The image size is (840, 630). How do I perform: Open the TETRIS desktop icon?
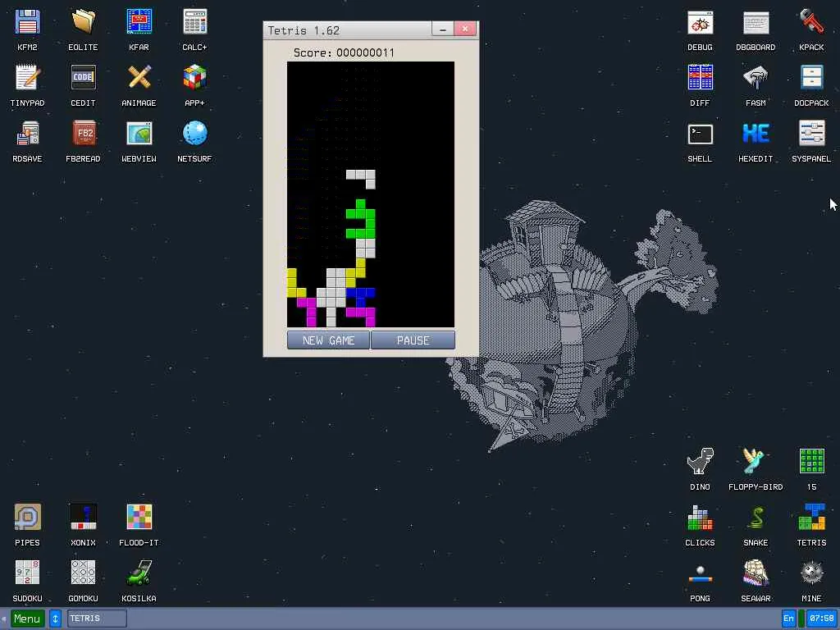[811, 518]
